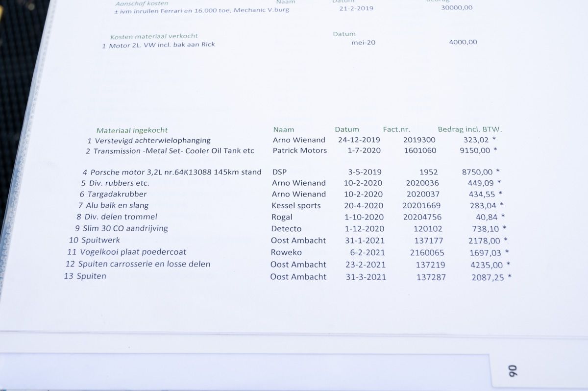The image size is (588, 391).
Task: Select the 'Kosten materiaal verkocht' heading
Action: click(154, 36)
